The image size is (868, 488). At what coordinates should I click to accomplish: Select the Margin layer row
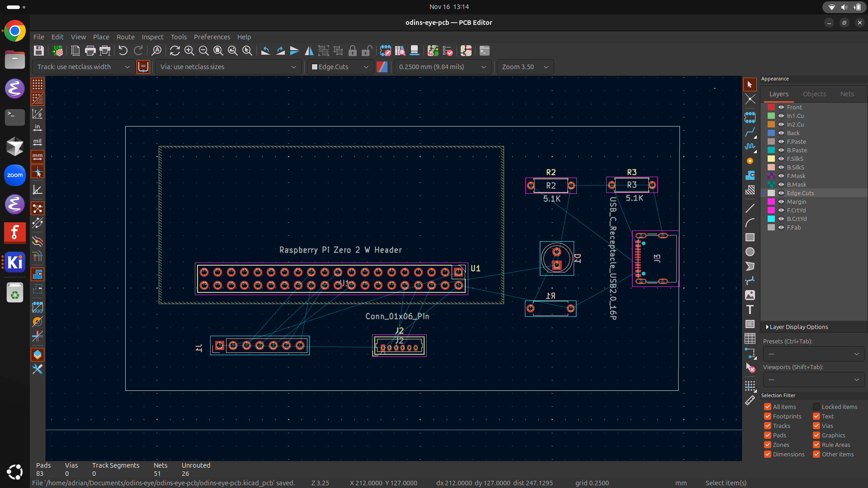796,202
